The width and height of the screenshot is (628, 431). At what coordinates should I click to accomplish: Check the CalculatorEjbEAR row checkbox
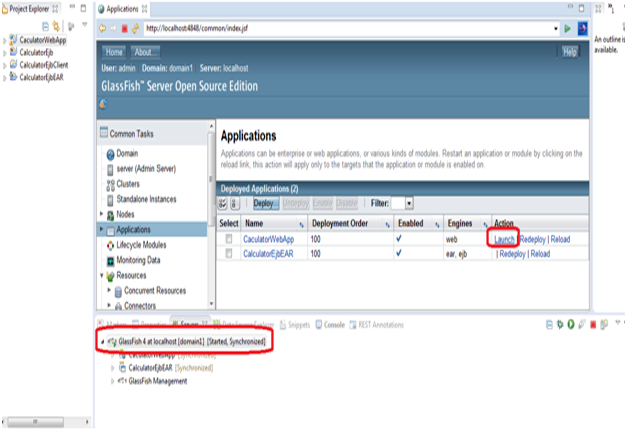click(x=229, y=253)
